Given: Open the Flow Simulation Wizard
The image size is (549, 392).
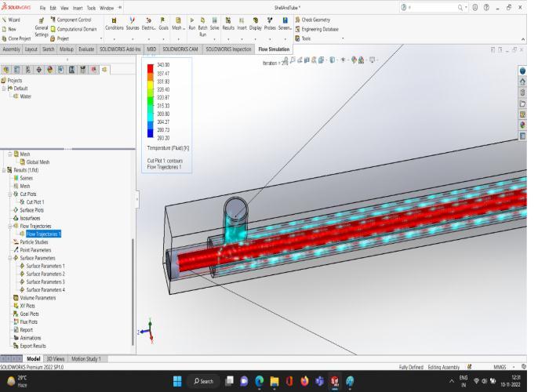Looking at the screenshot, I should click(x=11, y=20).
